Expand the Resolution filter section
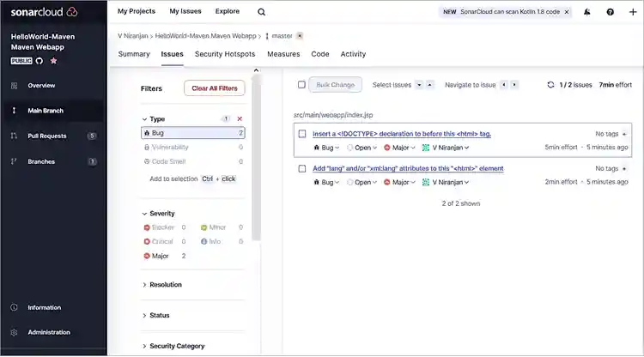 (165, 285)
